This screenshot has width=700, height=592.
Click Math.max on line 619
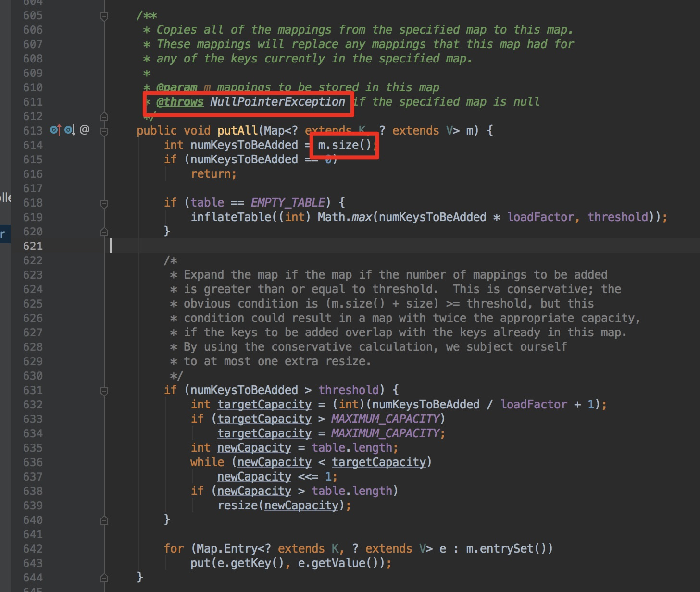[345, 217]
